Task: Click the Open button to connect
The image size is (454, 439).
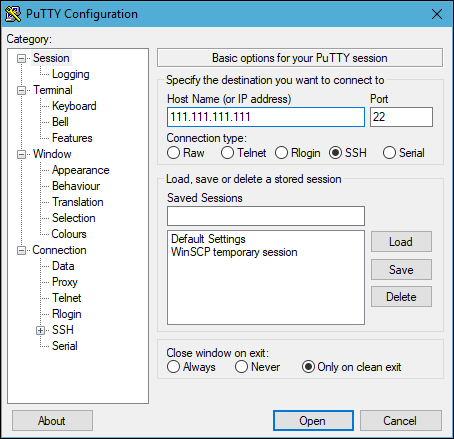Action: [x=313, y=421]
